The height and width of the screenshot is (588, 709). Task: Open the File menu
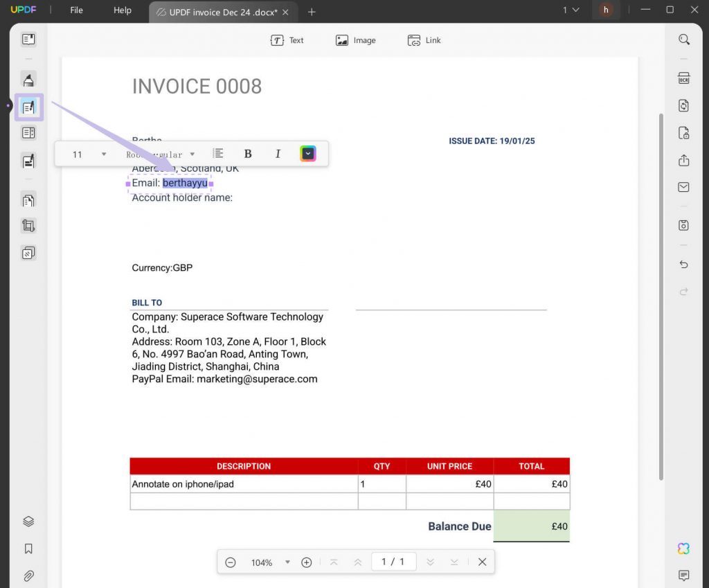pos(76,10)
